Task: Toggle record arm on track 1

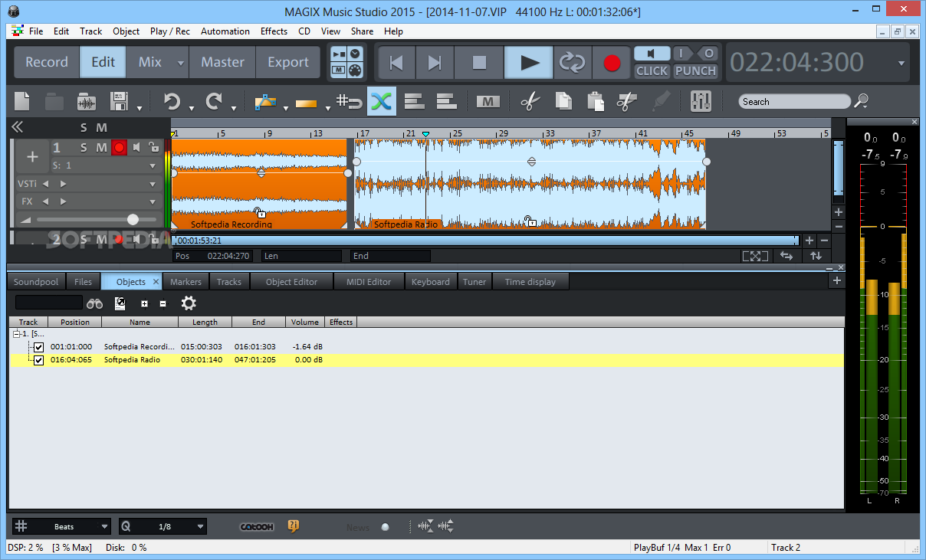Action: pos(119,147)
